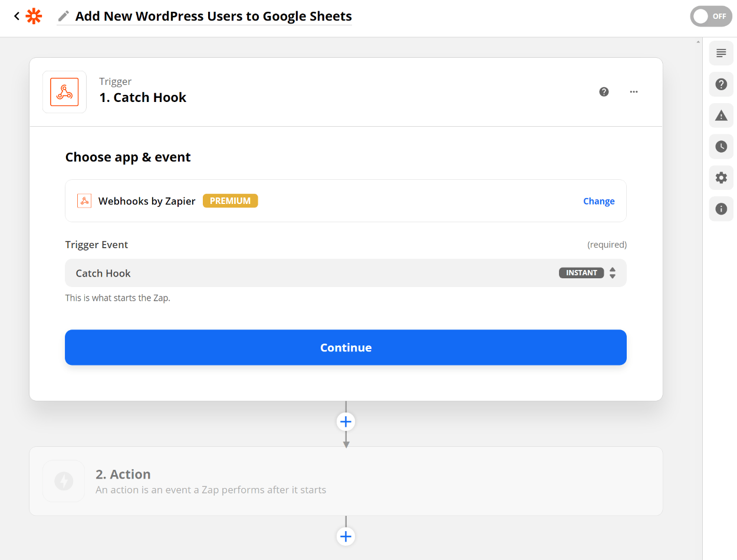Open the settings gear in right sidebar
This screenshot has width=737, height=560.
721,177
